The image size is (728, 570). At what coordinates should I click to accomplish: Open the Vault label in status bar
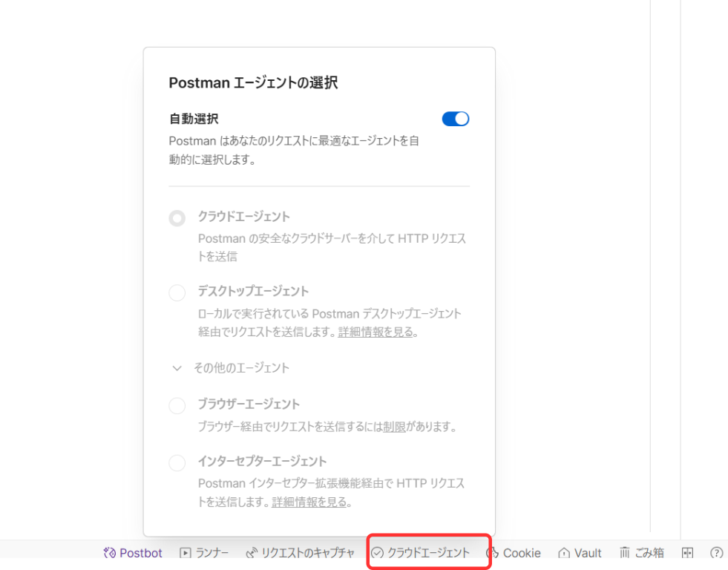588,553
